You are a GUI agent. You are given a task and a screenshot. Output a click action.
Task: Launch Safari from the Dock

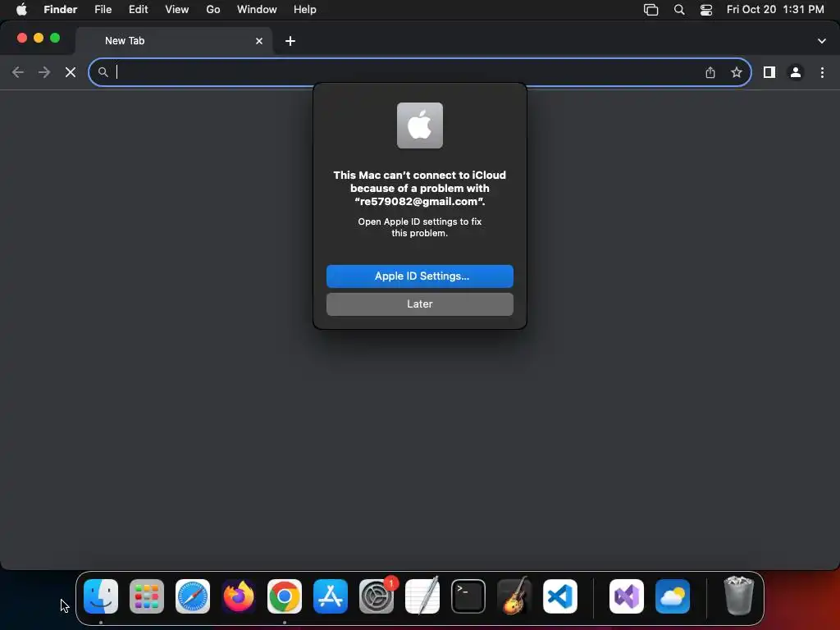192,596
